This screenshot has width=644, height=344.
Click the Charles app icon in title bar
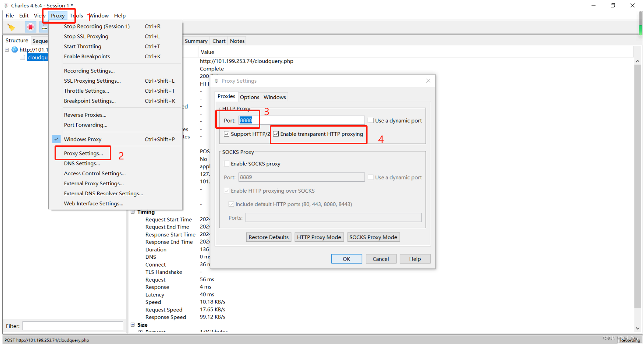tap(6, 6)
